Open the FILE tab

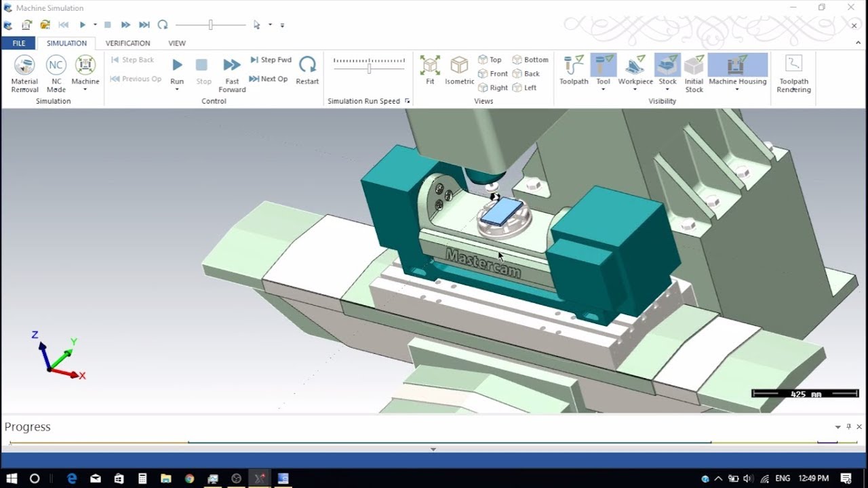(x=19, y=43)
